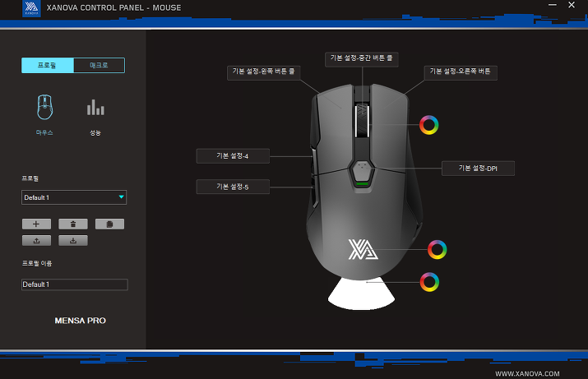Switch to the 매크로 tab

99,65
